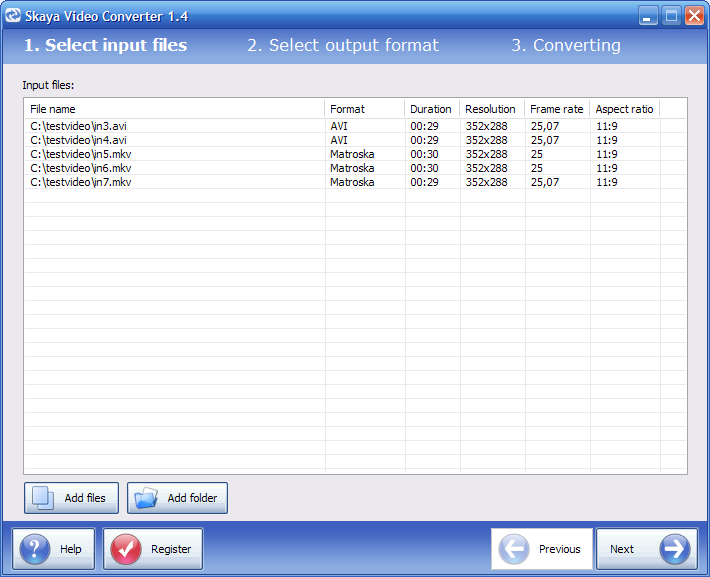Sort by Format column header
This screenshot has width=710, height=577.
[x=365, y=109]
